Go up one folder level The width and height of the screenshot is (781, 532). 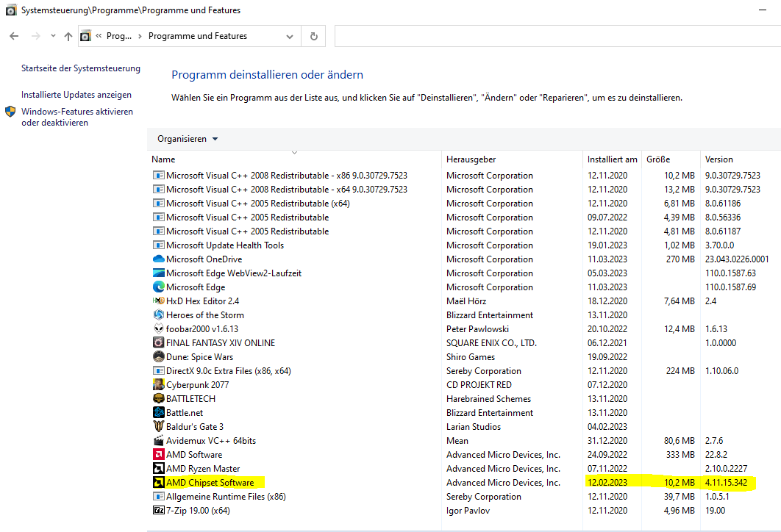(68, 36)
